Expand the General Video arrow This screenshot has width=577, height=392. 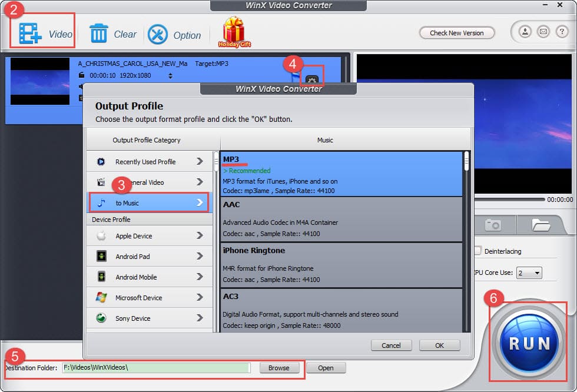pyautogui.click(x=200, y=182)
